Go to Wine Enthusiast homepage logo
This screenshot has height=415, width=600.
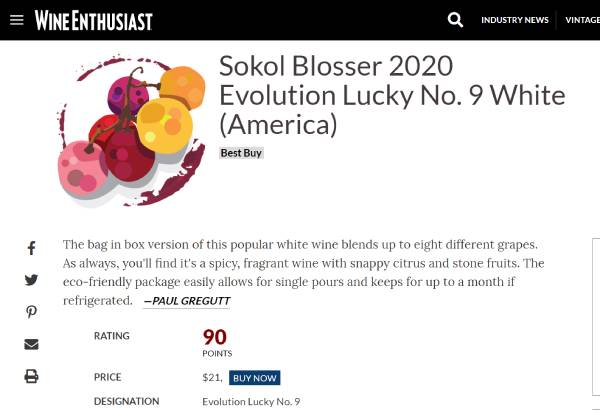(94, 20)
